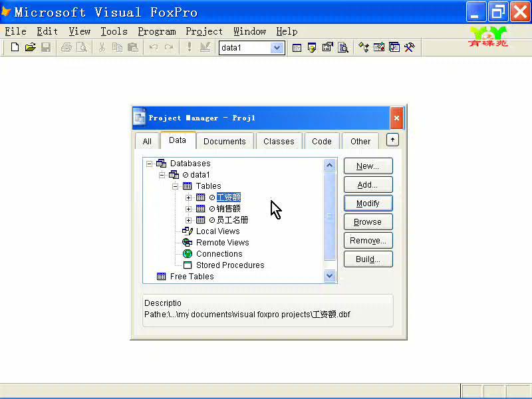
Task: Click the Undo arrow icon
Action: click(x=154, y=47)
